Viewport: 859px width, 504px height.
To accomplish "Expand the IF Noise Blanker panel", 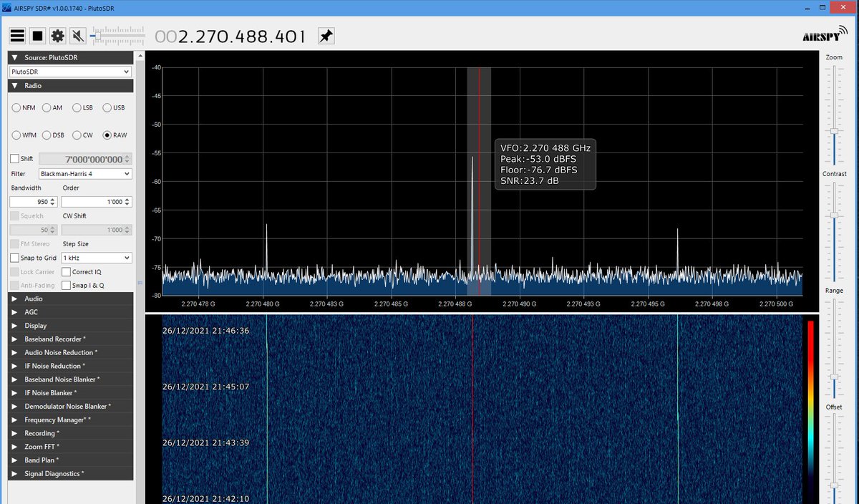I will coord(70,393).
